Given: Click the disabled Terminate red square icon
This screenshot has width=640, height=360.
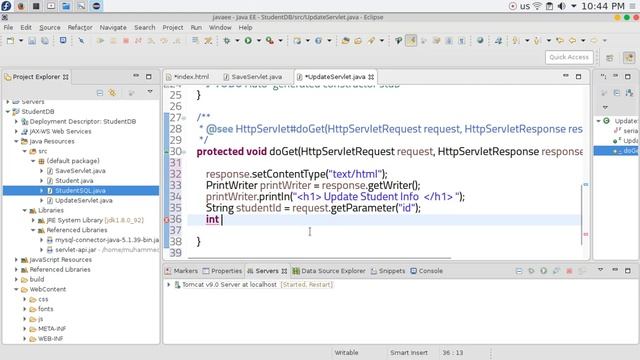Looking at the screenshot, I should [126, 41].
